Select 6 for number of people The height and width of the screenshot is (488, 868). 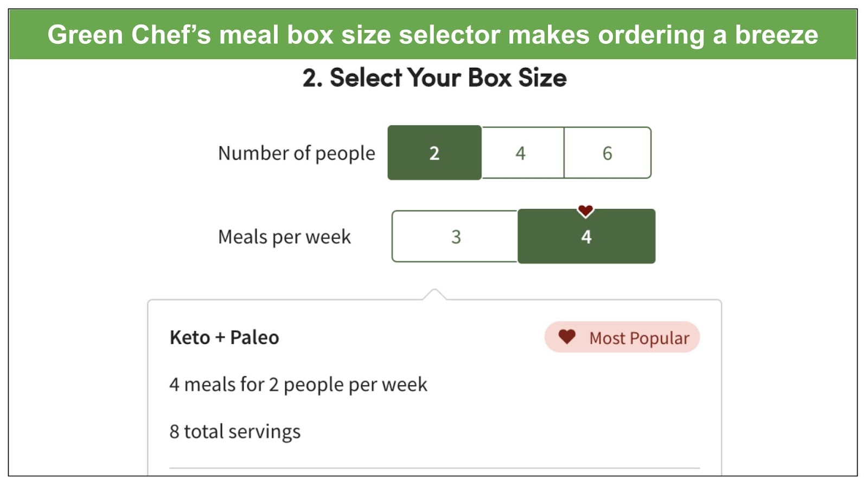point(608,153)
